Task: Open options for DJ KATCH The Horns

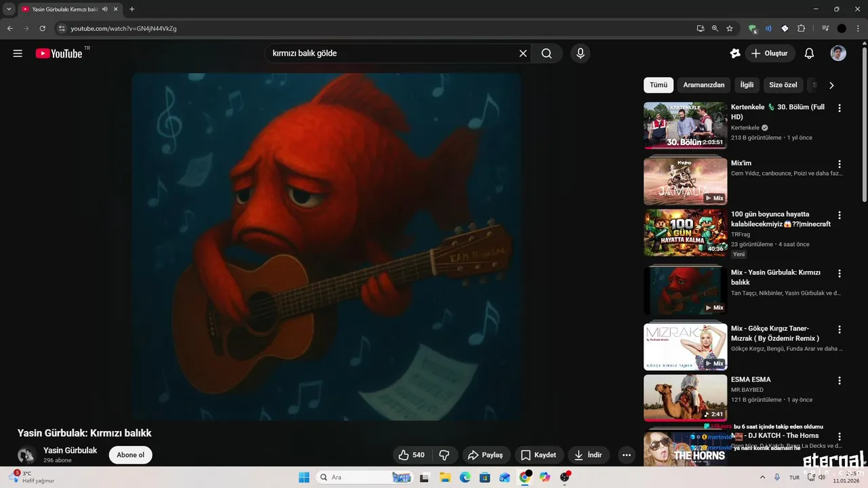Action: [x=840, y=436]
